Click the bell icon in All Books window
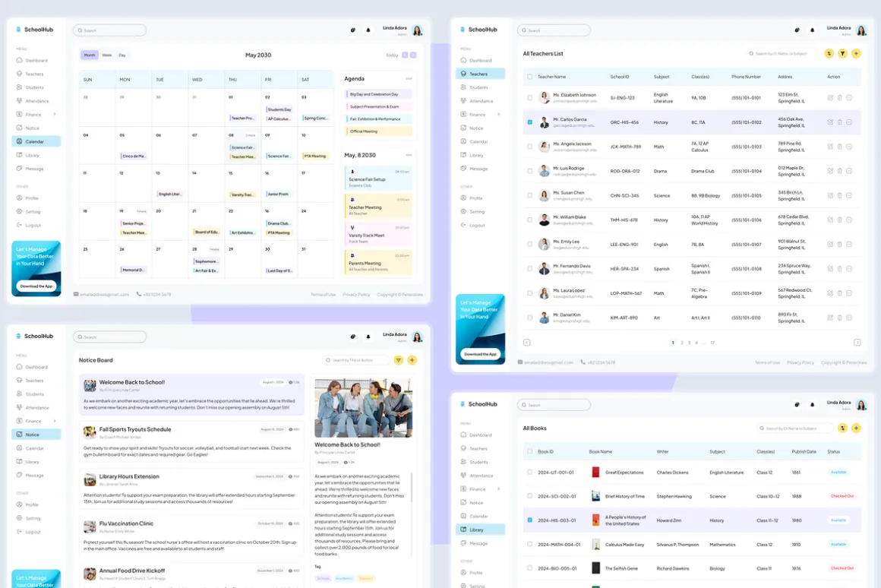The width and height of the screenshot is (881, 588). [x=812, y=405]
